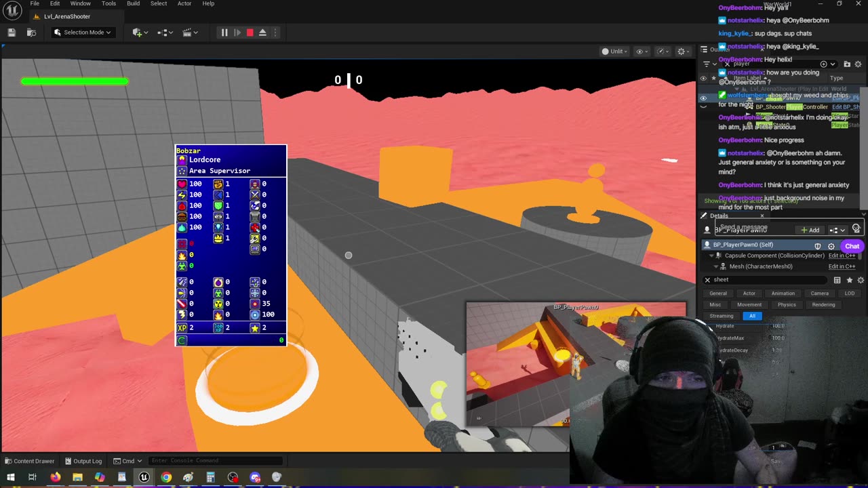Open the purple chat app on the taskbar
The width and height of the screenshot is (868, 488).
(x=255, y=477)
